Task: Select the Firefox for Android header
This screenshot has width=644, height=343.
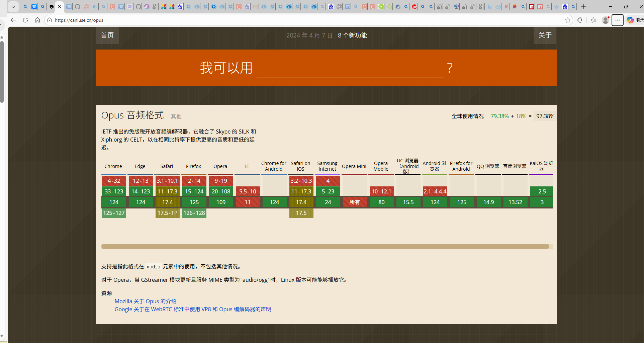Action: (461, 166)
